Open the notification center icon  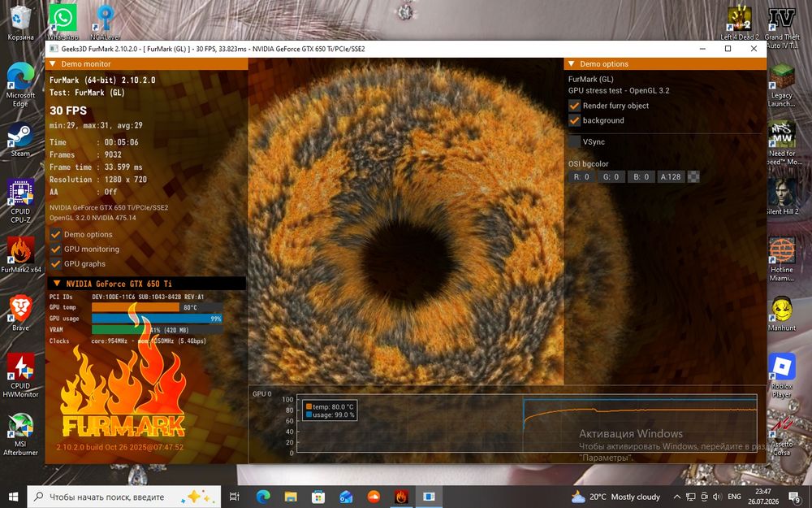coord(795,497)
